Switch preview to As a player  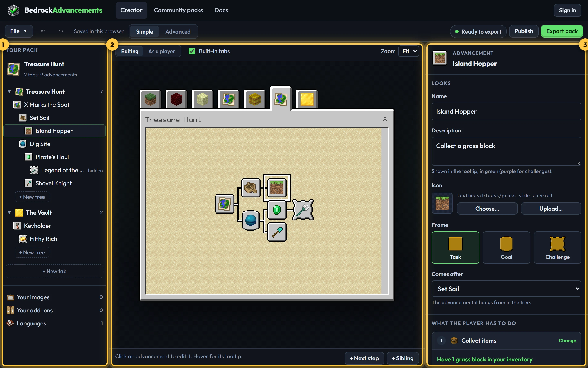pyautogui.click(x=161, y=51)
